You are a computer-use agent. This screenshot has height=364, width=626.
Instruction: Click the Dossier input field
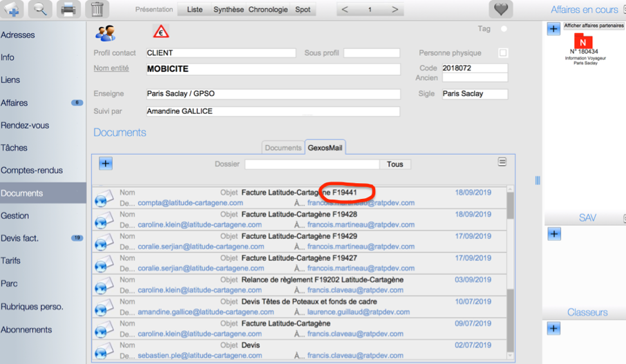(312, 164)
